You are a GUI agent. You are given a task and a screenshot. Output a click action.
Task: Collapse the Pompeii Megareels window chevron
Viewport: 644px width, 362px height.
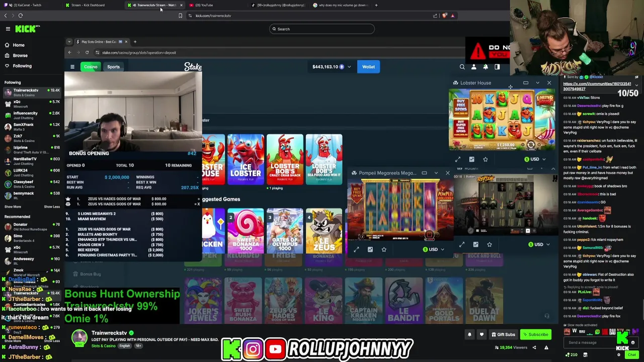tap(436, 173)
